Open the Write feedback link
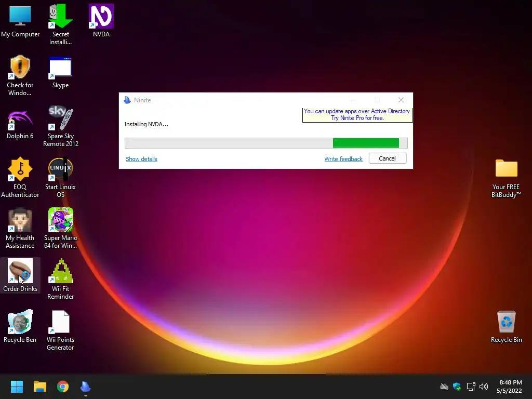This screenshot has height=399, width=532. coord(343,159)
